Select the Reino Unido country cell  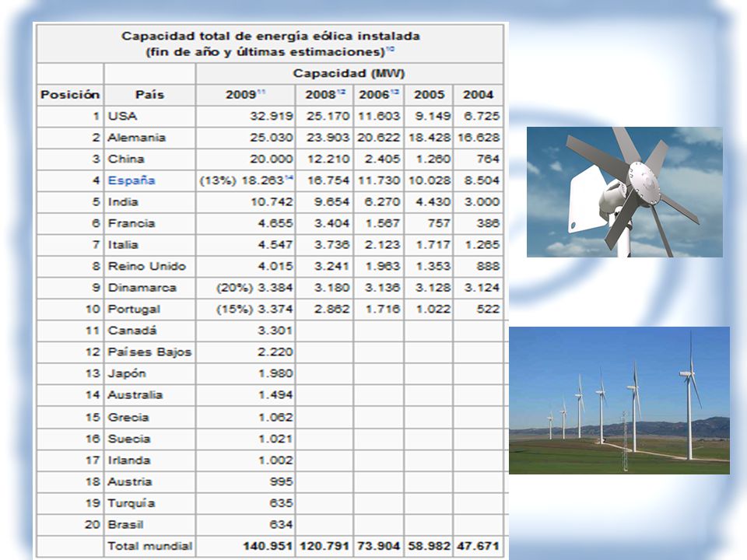pos(149,266)
